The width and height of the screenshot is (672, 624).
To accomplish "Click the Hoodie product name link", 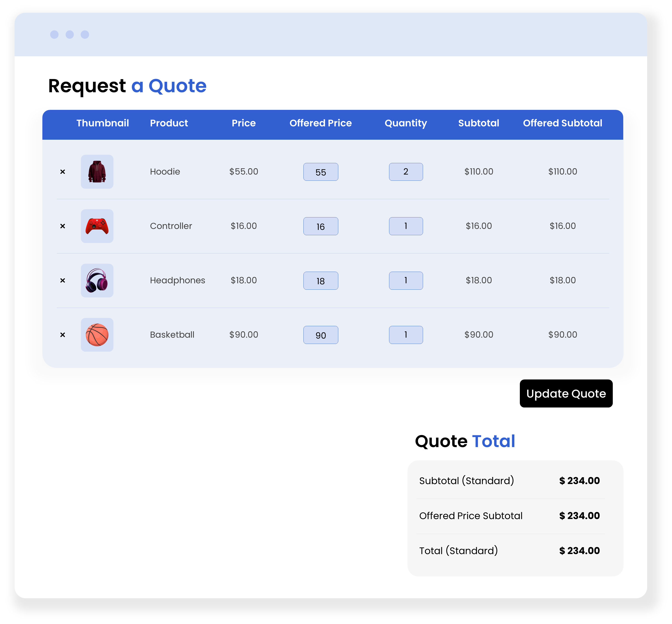I will (x=165, y=172).
